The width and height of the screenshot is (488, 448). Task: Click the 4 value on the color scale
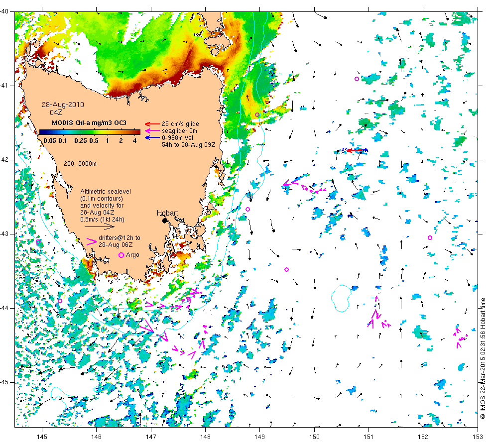pyautogui.click(x=135, y=140)
